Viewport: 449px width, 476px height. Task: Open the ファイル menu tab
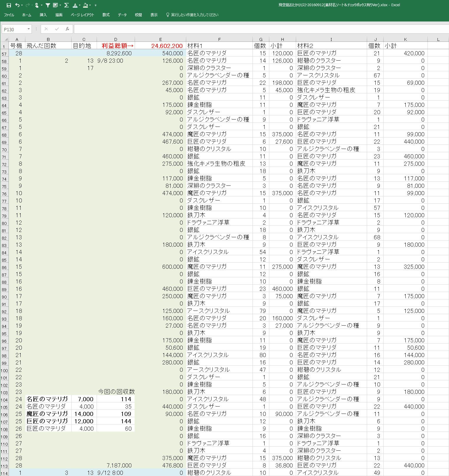(9, 15)
